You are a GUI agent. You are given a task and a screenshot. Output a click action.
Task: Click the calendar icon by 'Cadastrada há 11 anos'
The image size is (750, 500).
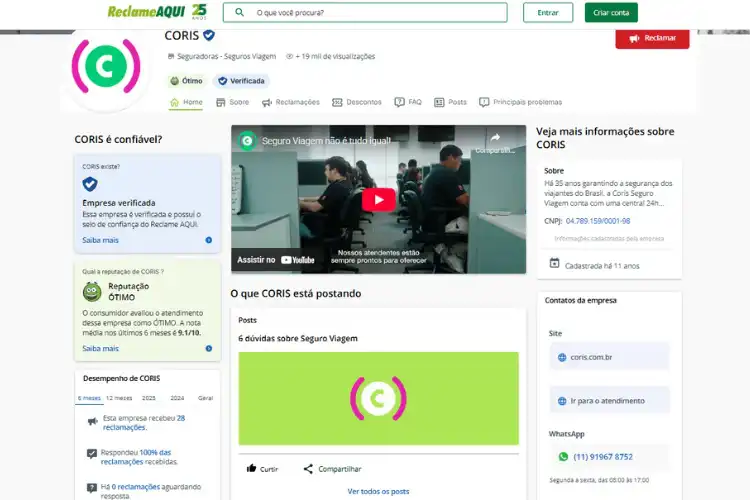click(x=554, y=263)
